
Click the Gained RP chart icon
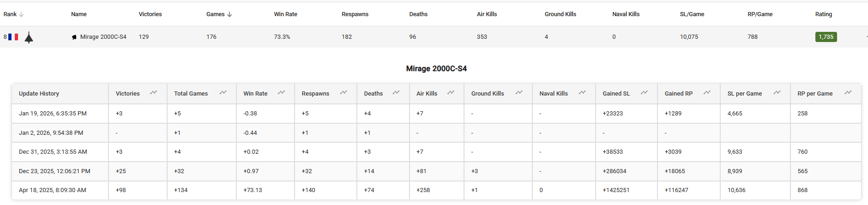[x=707, y=93]
